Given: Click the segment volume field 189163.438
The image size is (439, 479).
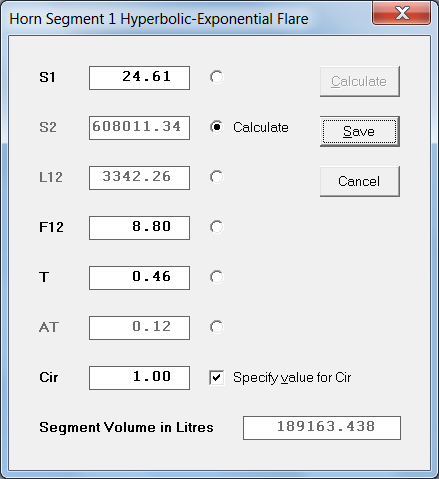Looking at the screenshot, I should (x=322, y=428).
